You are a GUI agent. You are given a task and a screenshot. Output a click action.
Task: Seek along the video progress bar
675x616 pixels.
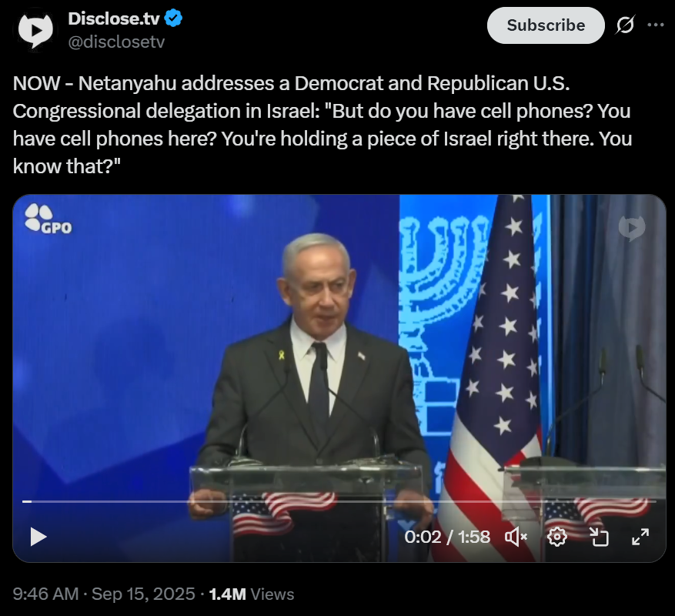339,501
